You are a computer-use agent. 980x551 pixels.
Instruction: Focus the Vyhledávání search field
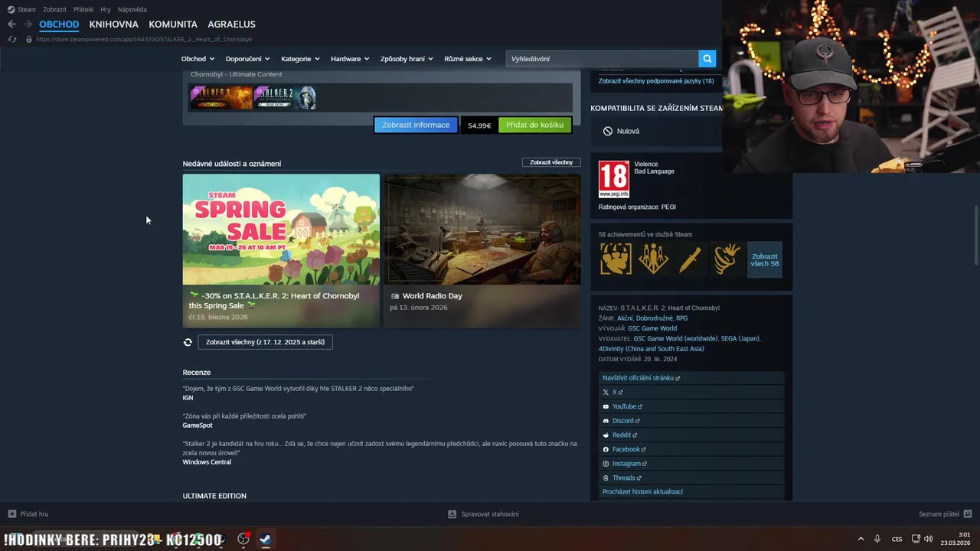pyautogui.click(x=602, y=58)
